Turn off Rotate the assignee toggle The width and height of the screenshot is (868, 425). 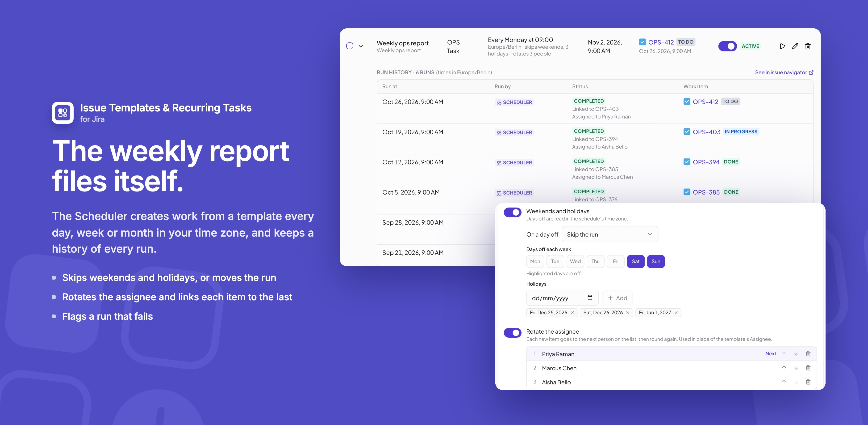coord(513,333)
